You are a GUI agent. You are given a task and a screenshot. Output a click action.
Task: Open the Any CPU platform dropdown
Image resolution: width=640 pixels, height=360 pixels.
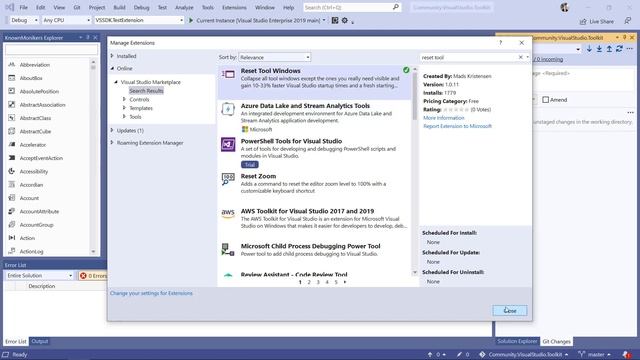pos(66,20)
